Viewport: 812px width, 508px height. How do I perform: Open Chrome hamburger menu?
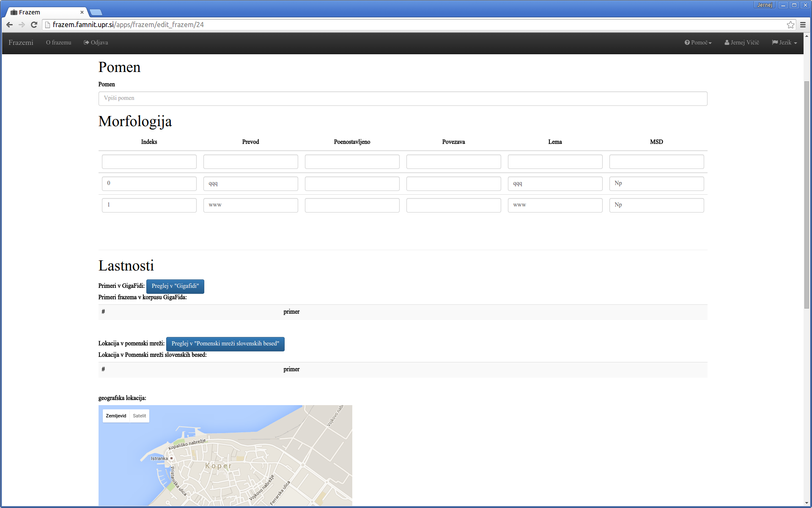pyautogui.click(x=803, y=25)
